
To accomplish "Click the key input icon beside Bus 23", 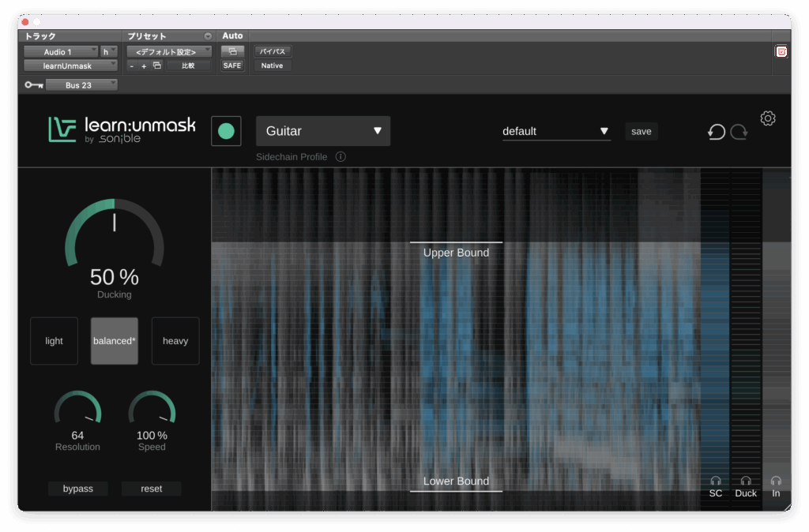I will pos(34,85).
